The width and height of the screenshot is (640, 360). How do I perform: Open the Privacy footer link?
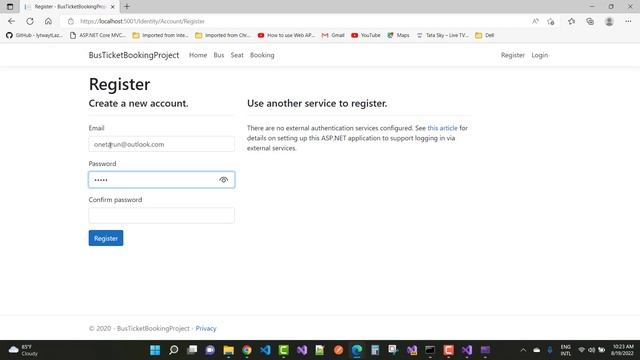(206, 328)
